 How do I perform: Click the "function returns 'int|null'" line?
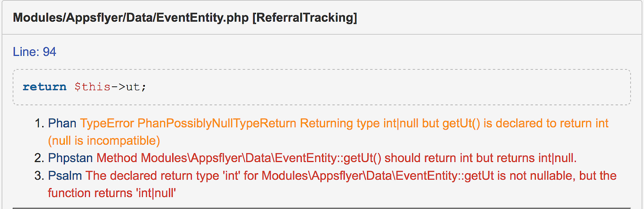click(112, 193)
